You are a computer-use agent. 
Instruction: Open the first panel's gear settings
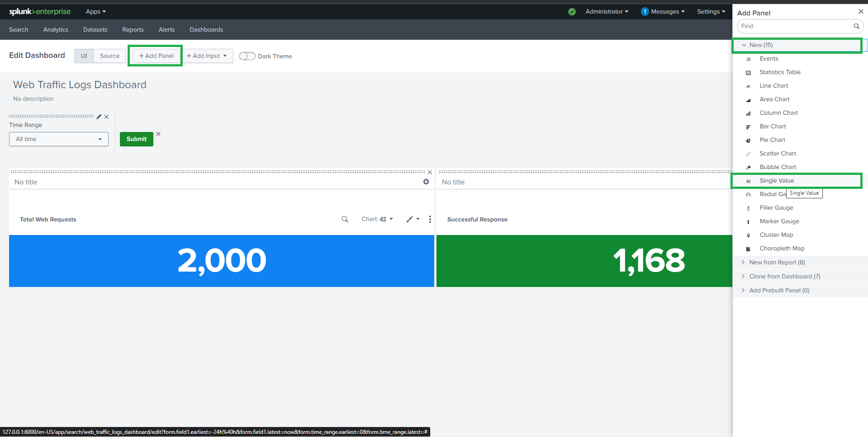point(426,182)
